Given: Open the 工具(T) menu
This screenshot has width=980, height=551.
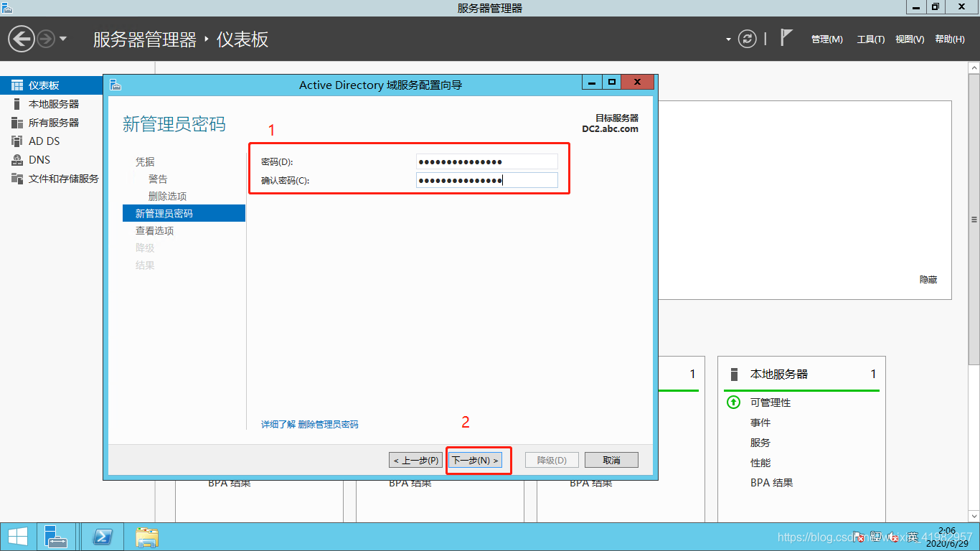Looking at the screenshot, I should pos(871,39).
